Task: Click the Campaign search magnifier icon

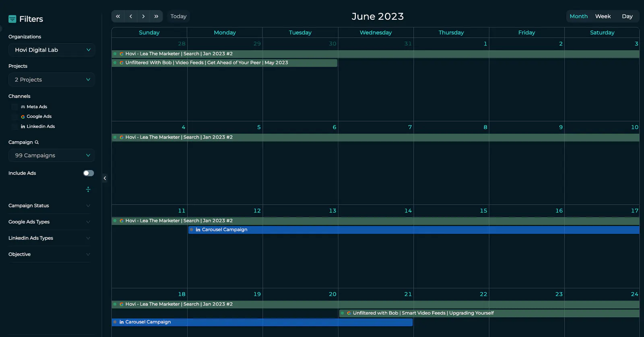Action: coord(37,142)
